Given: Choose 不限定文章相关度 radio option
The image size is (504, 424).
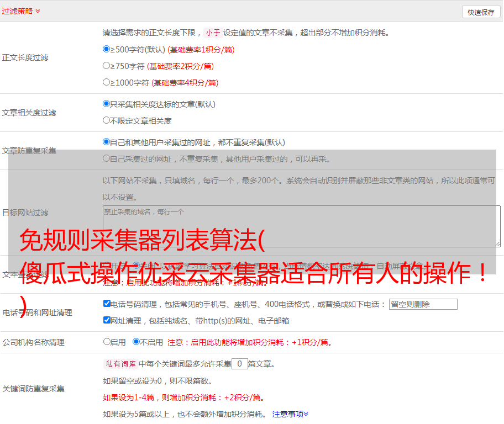Looking at the screenshot, I should [107, 120].
